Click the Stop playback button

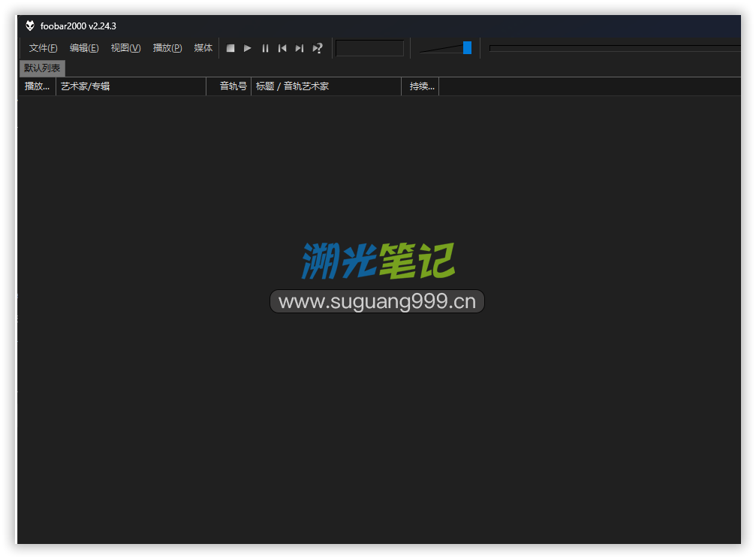pos(230,48)
